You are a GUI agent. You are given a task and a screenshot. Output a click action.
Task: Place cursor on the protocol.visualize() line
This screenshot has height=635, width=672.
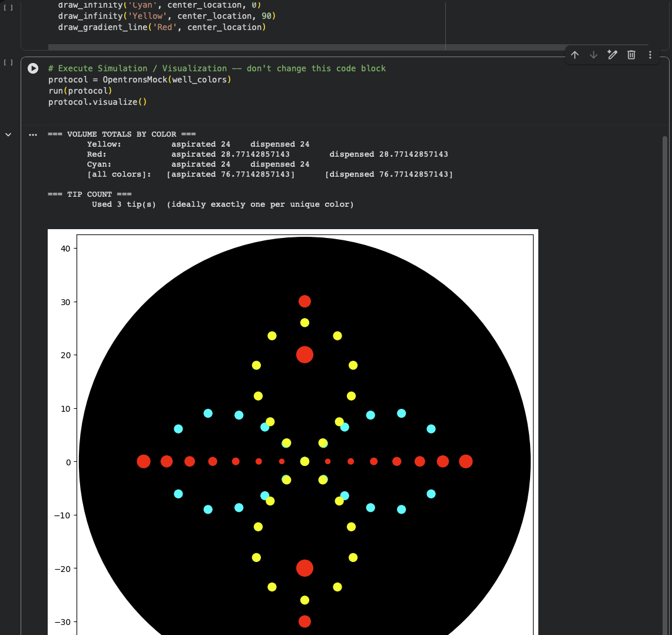click(97, 102)
